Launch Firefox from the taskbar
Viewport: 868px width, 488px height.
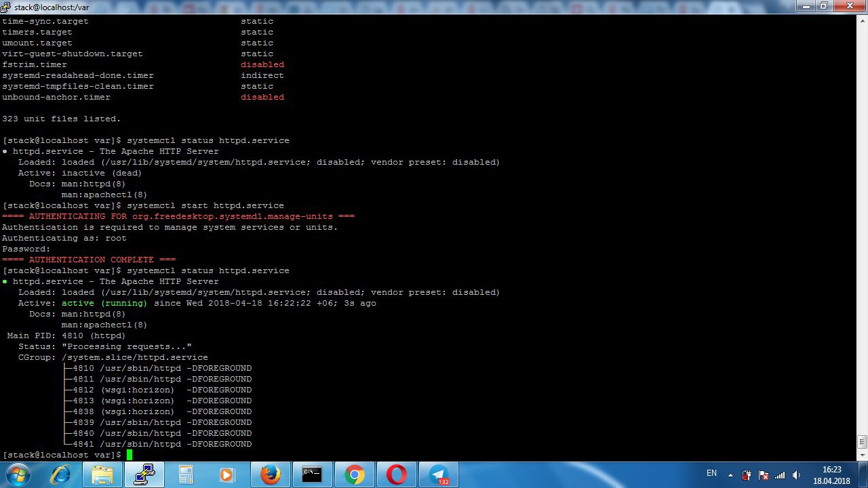[x=271, y=474]
